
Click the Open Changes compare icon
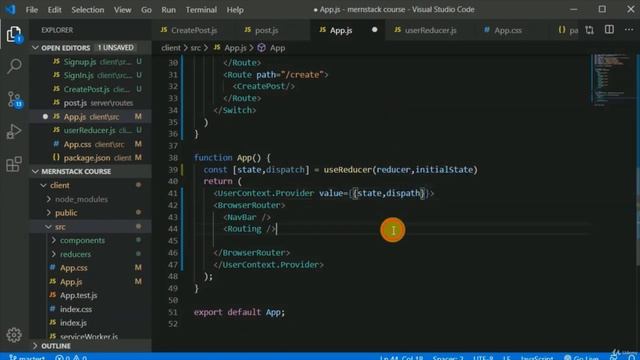[x=589, y=30]
